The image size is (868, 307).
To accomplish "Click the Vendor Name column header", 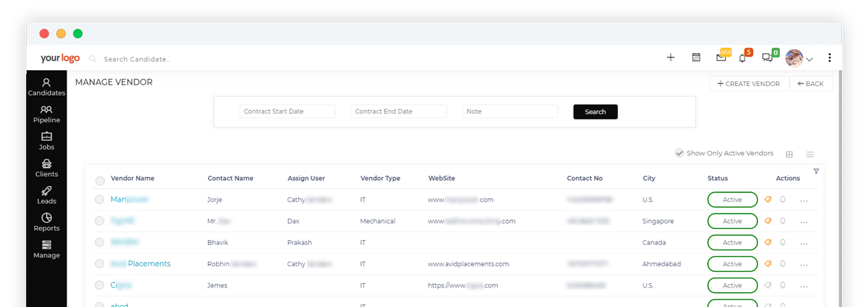I will tap(133, 178).
